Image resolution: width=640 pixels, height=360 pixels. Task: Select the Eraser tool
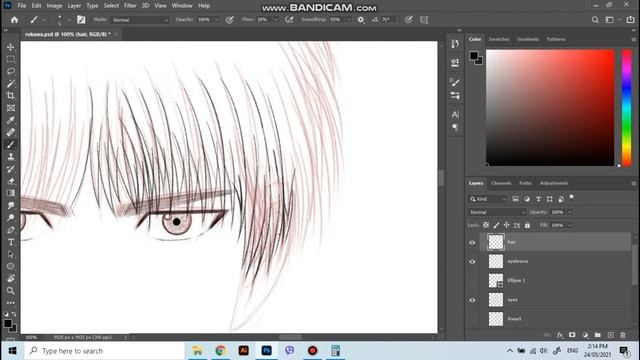11,181
